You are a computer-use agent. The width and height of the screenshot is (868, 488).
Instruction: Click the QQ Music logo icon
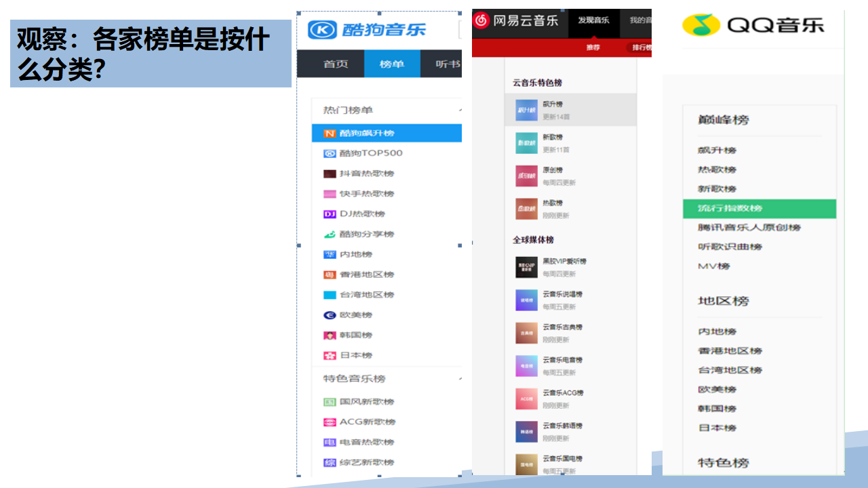pyautogui.click(x=701, y=25)
